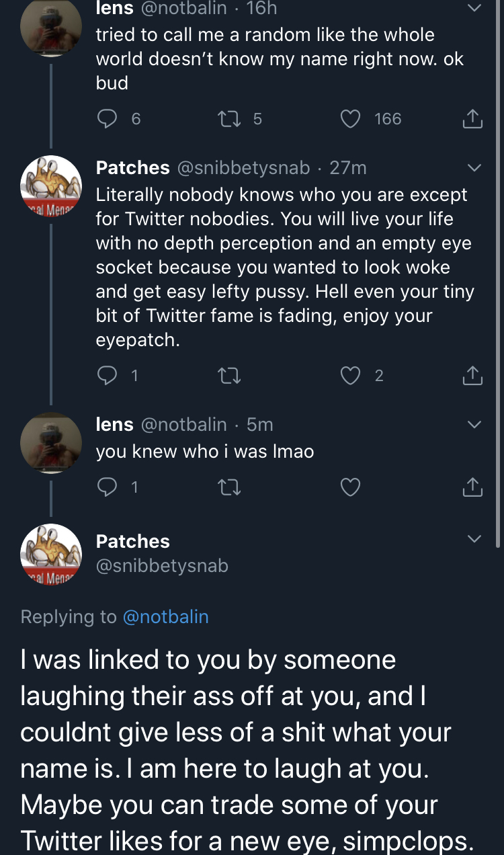Viewport: 504px width, 855px height.
Task: Like Patches' tweet with 2 likes
Action: tap(350, 376)
